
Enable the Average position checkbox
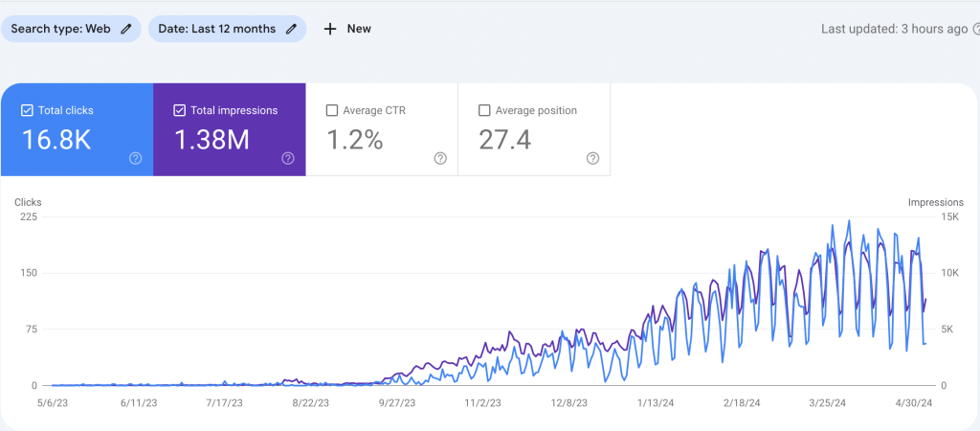(x=484, y=111)
